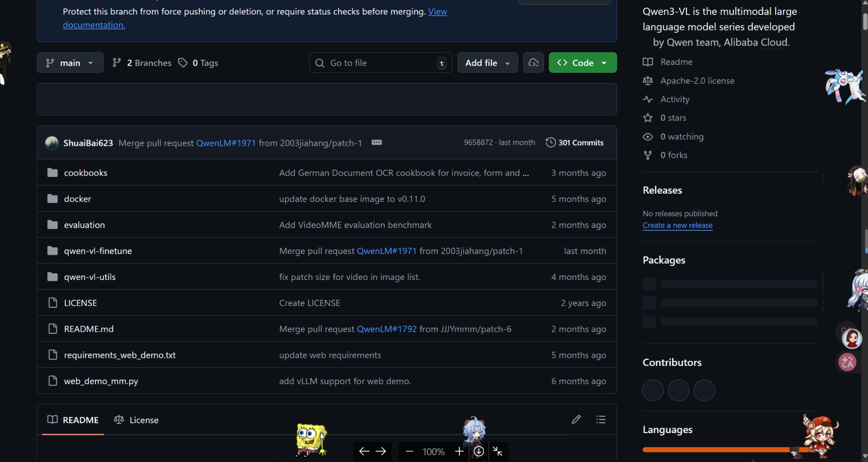Open the 0 watching link
The image size is (868, 462).
(673, 137)
